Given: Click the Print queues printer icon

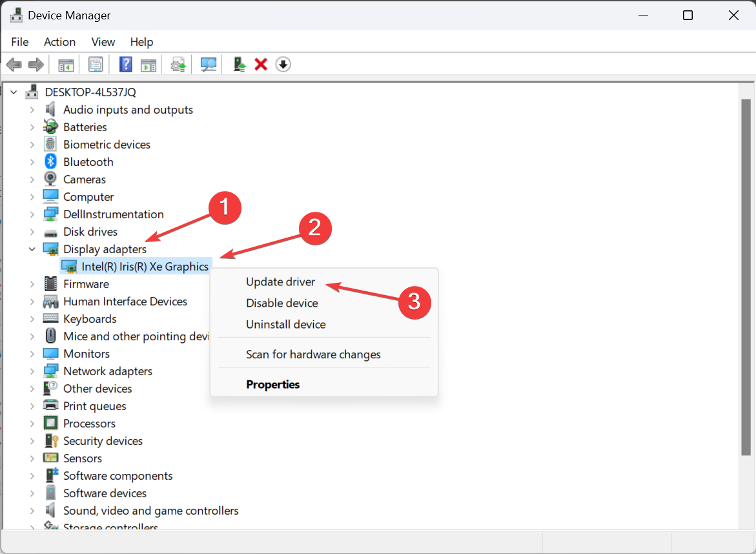Looking at the screenshot, I should [50, 405].
